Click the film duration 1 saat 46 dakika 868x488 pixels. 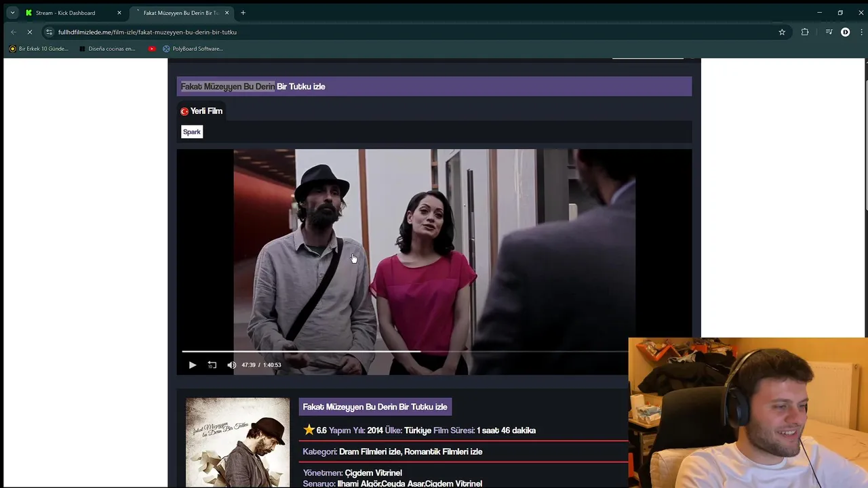point(507,430)
